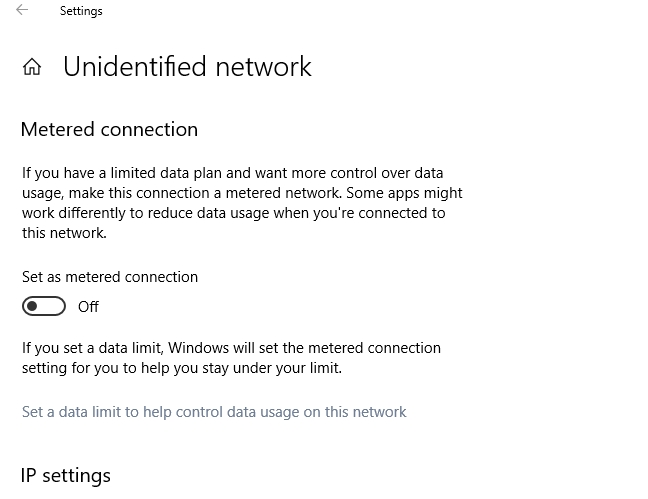Click the line "If you have a limited data plan"
648x499 pixels.
click(x=232, y=173)
